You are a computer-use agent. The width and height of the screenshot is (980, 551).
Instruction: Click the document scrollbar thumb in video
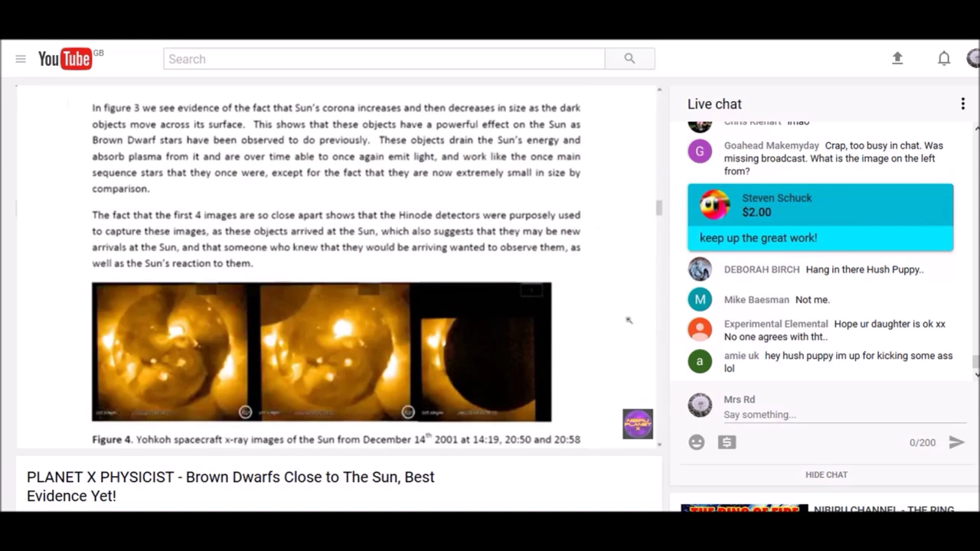coord(658,207)
